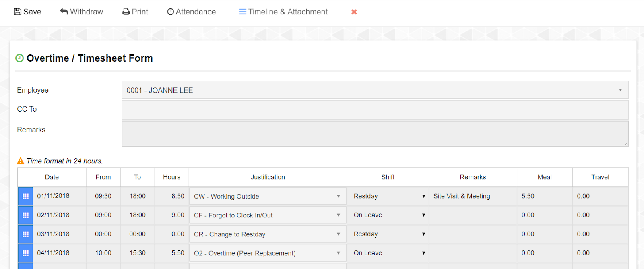Save the timesheet form
Image resolution: width=644 pixels, height=269 pixels.
[x=28, y=12]
